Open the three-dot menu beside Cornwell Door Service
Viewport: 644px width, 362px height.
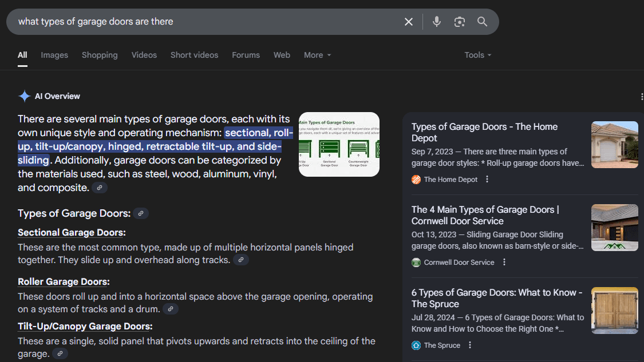(504, 262)
